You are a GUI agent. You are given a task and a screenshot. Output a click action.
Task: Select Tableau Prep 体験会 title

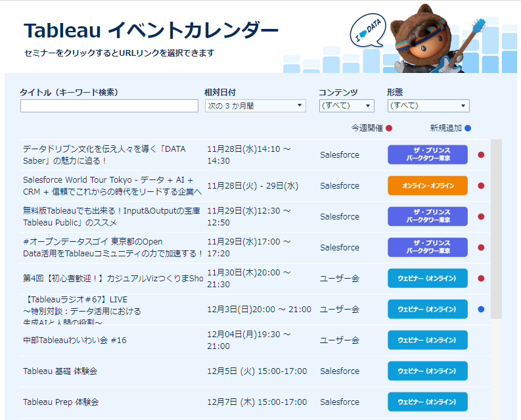[61, 402]
